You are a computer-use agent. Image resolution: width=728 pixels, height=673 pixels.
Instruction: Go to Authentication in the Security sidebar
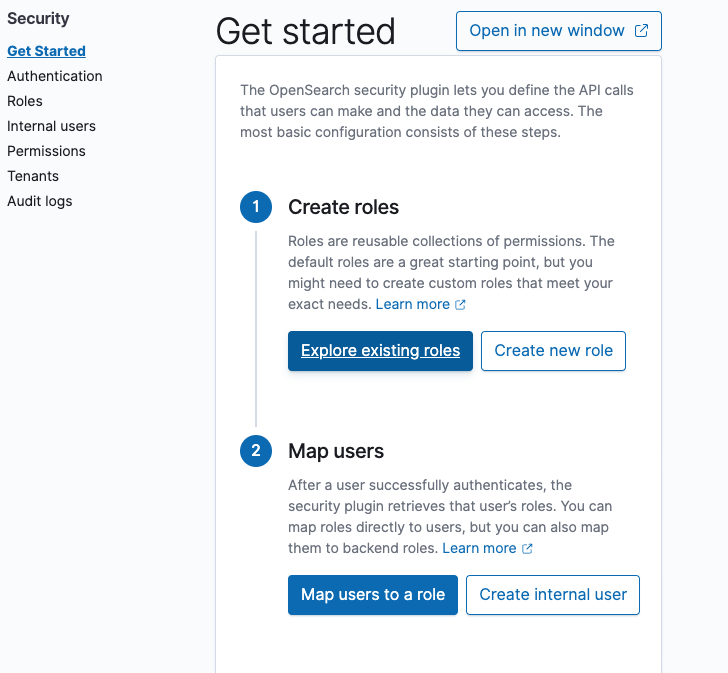(x=54, y=76)
